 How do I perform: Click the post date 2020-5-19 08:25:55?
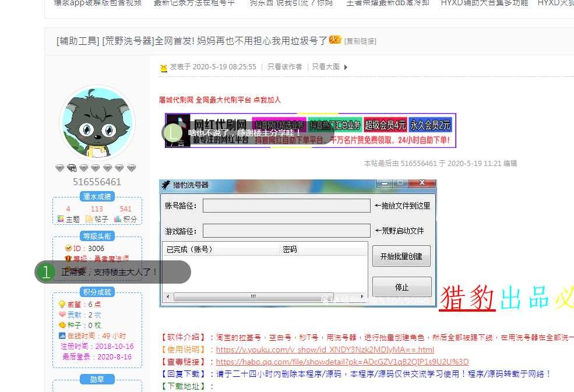(224, 66)
